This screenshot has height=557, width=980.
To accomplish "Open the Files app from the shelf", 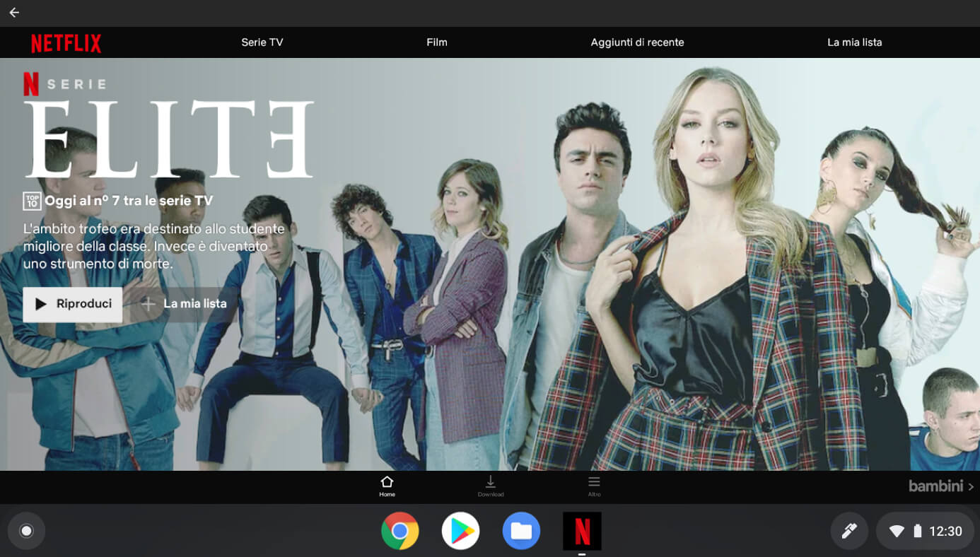I will point(521,531).
